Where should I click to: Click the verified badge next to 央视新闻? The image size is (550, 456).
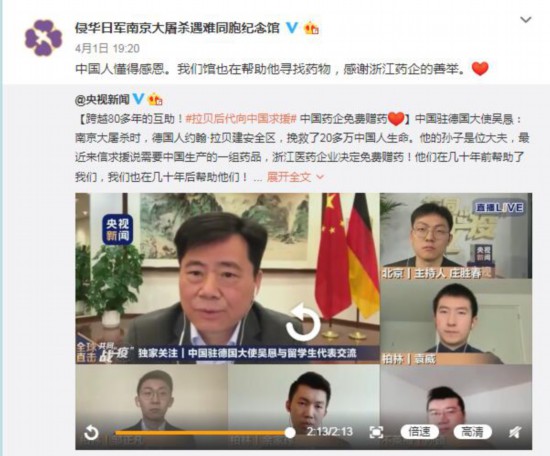[138, 99]
